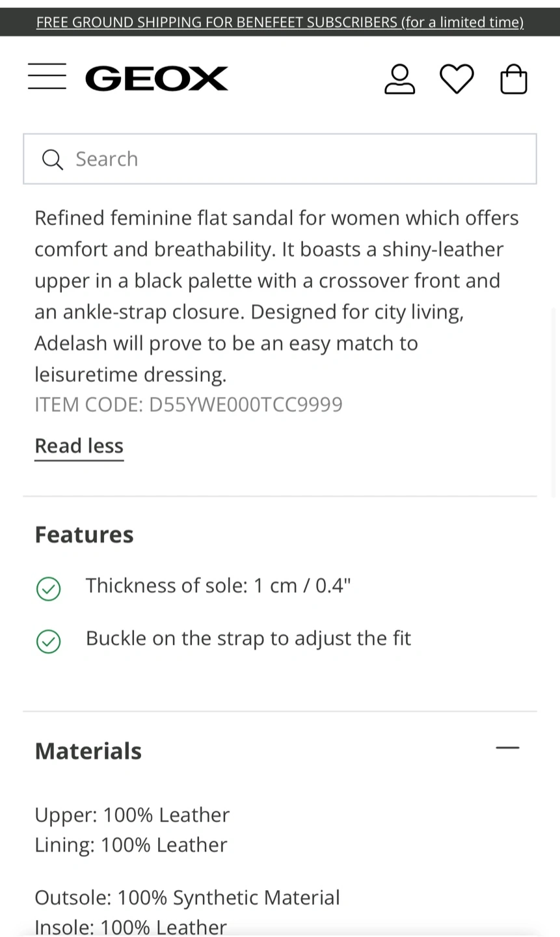Click the ITEM CODE D55YWE000TCC9999 text
Image resolution: width=560 pixels, height=937 pixels.
(189, 405)
